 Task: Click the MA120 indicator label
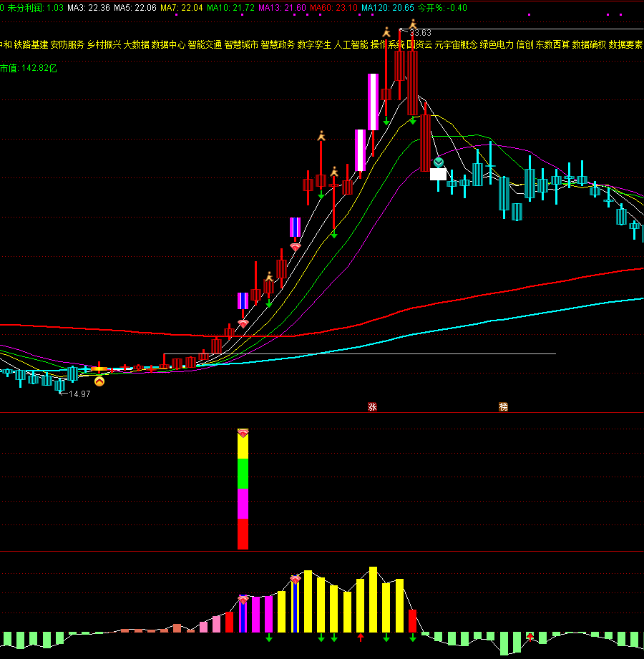387,8
